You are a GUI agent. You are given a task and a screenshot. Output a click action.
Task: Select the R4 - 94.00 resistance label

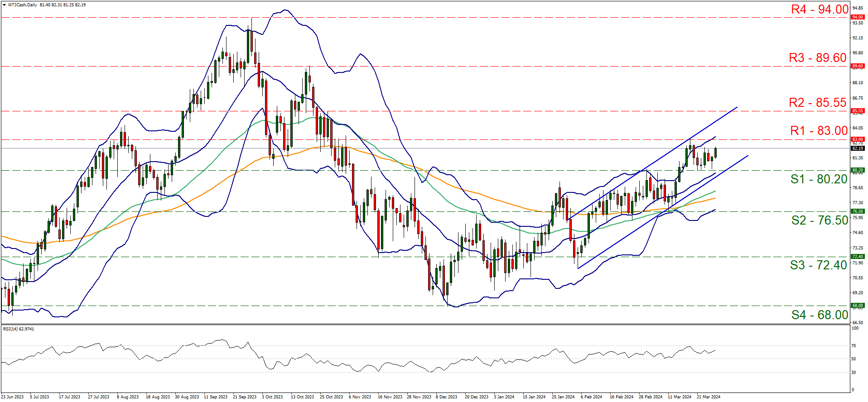(819, 10)
